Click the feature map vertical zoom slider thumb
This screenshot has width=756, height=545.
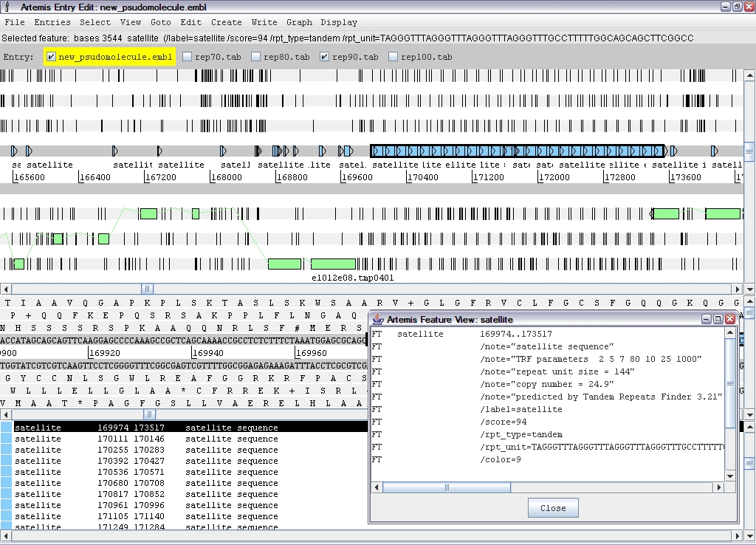750,151
